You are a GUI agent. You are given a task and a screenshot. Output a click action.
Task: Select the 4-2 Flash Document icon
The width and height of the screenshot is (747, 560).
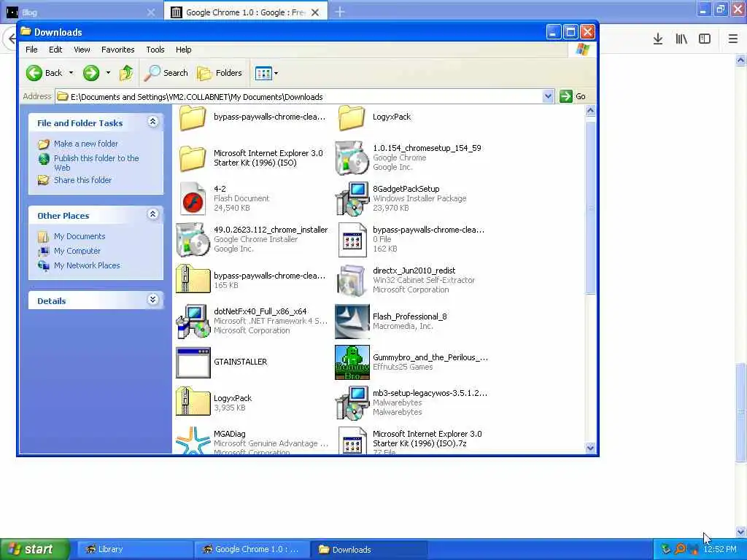click(x=193, y=198)
